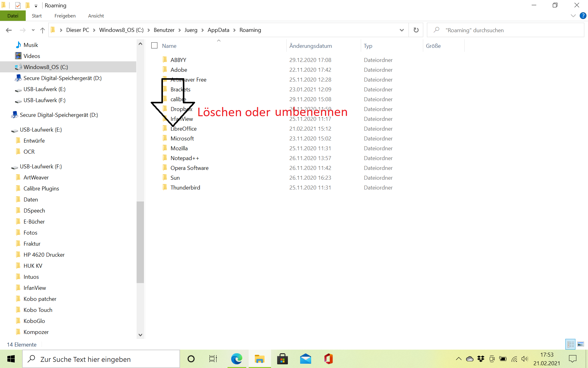
Task: Expand the address bar history dropdown
Action: click(401, 30)
